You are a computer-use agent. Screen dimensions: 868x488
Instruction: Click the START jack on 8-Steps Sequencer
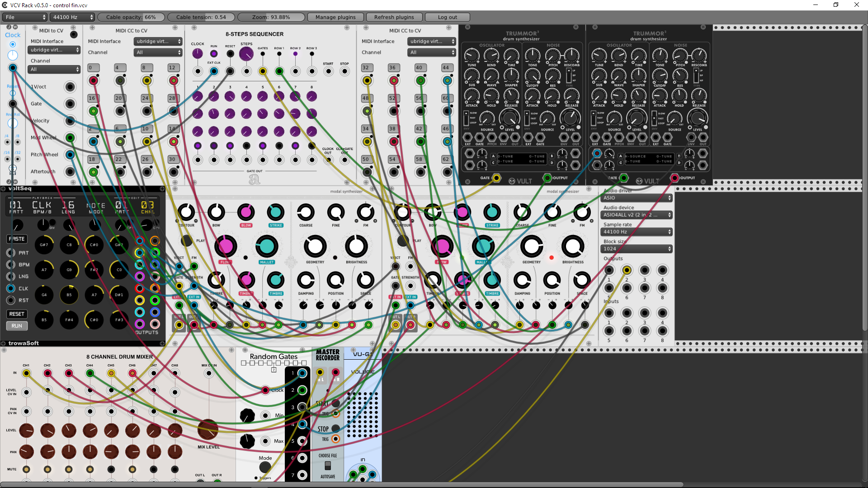328,71
